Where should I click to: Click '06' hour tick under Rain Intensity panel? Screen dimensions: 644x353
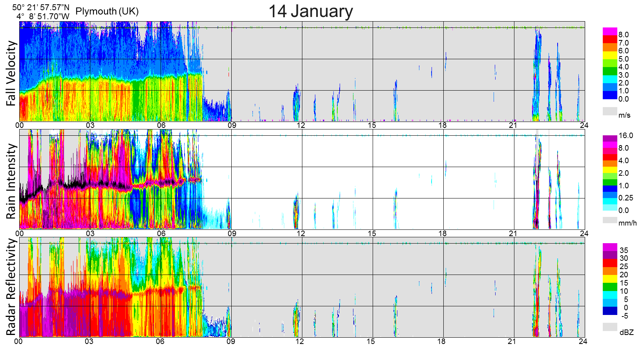[161, 233]
